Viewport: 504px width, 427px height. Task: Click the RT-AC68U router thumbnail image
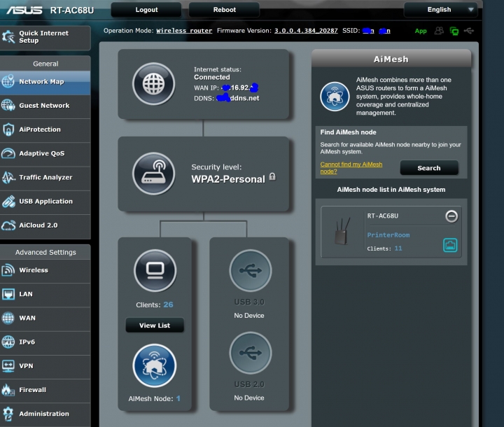click(x=342, y=232)
